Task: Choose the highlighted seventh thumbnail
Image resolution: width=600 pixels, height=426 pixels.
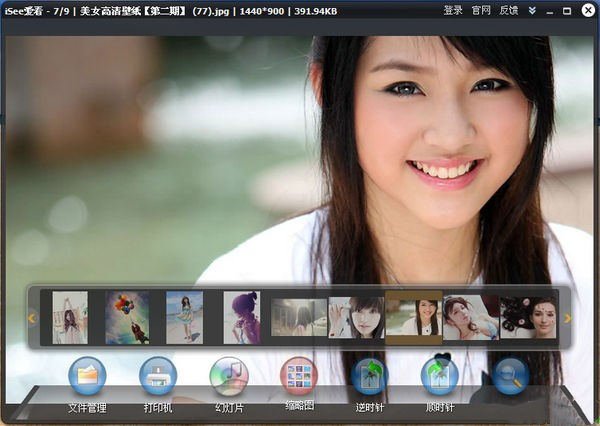Action: pos(413,318)
